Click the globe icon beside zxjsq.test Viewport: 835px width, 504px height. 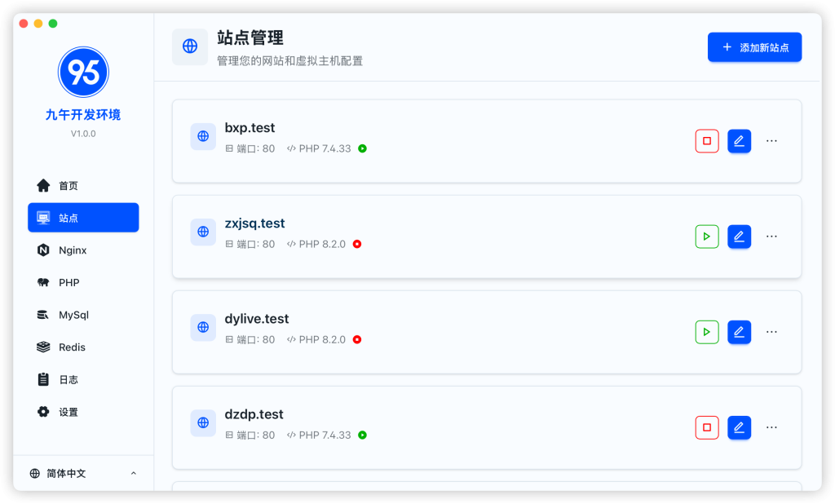tap(203, 232)
